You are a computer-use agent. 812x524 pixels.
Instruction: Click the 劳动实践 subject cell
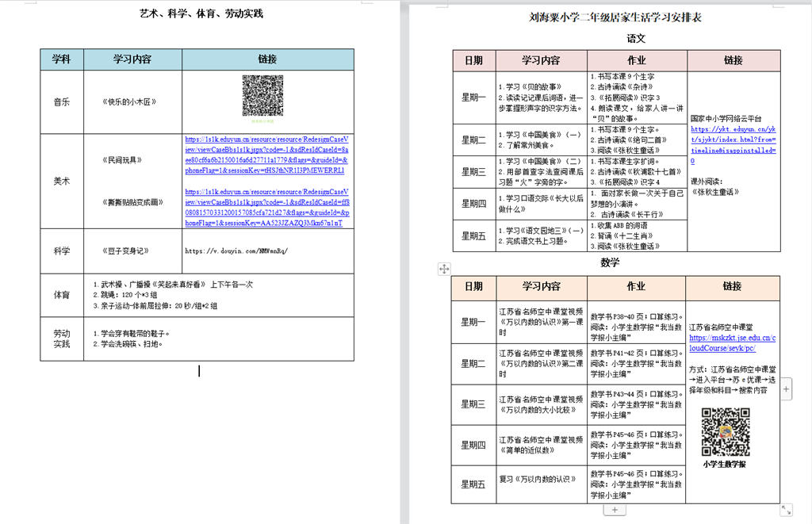pos(62,338)
